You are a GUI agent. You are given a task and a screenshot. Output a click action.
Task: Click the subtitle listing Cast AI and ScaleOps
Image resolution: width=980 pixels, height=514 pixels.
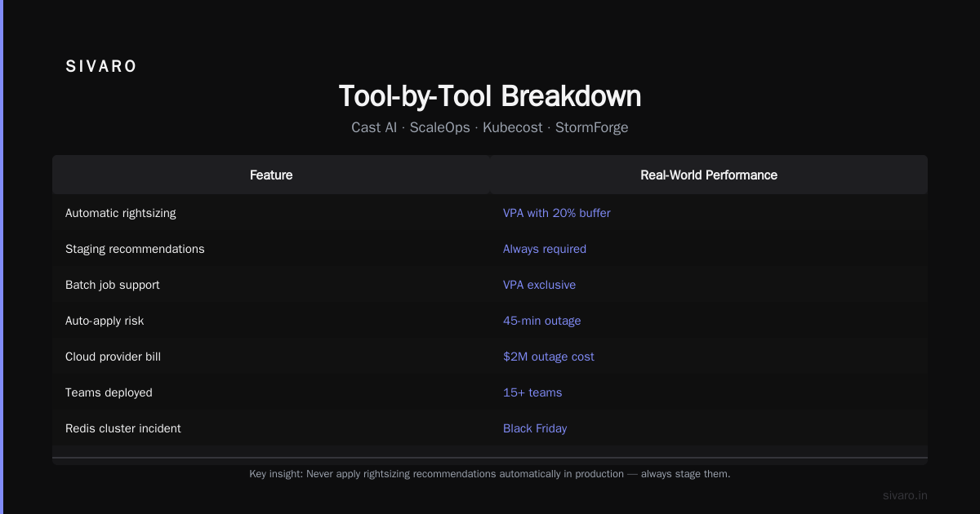490,127
